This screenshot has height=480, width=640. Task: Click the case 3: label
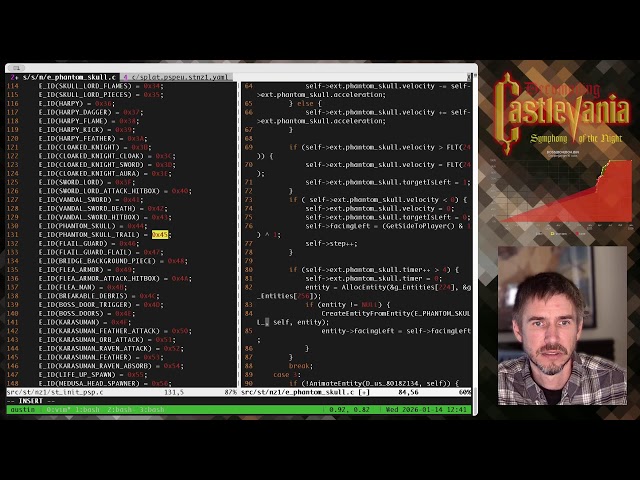coord(287,375)
